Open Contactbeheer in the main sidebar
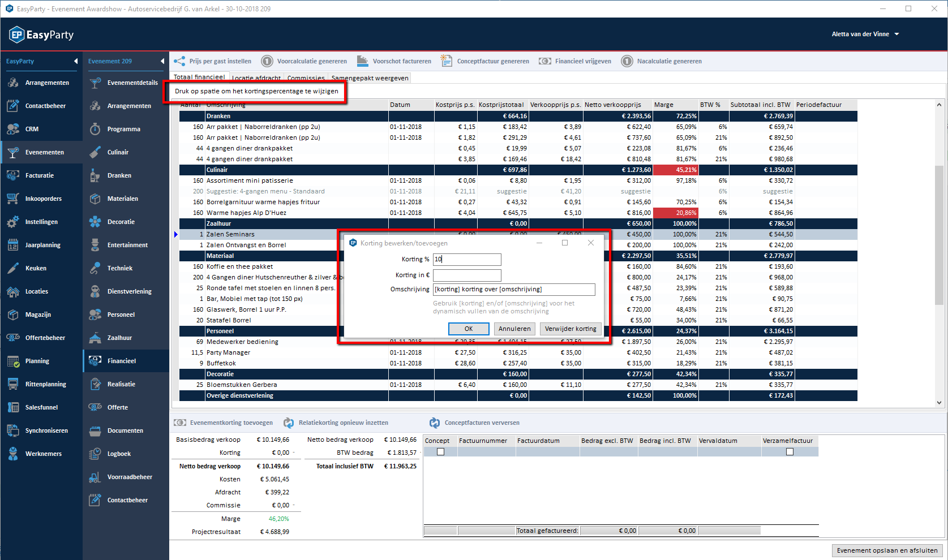Viewport: 948px width, 560px height. click(41, 106)
